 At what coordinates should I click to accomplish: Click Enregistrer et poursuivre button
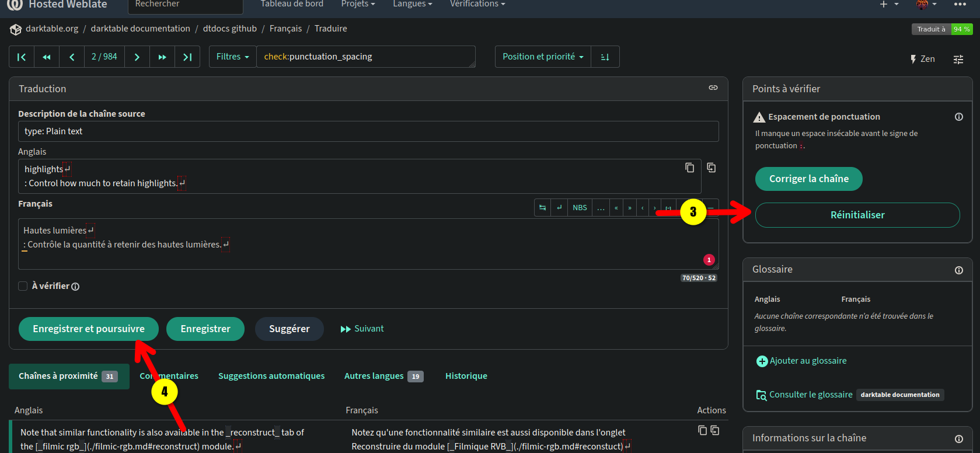coord(89,329)
